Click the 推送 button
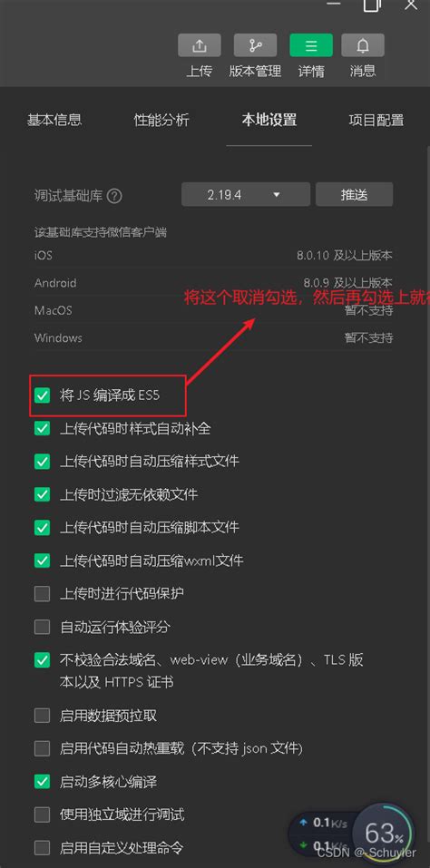This screenshot has height=868, width=430. tap(354, 195)
